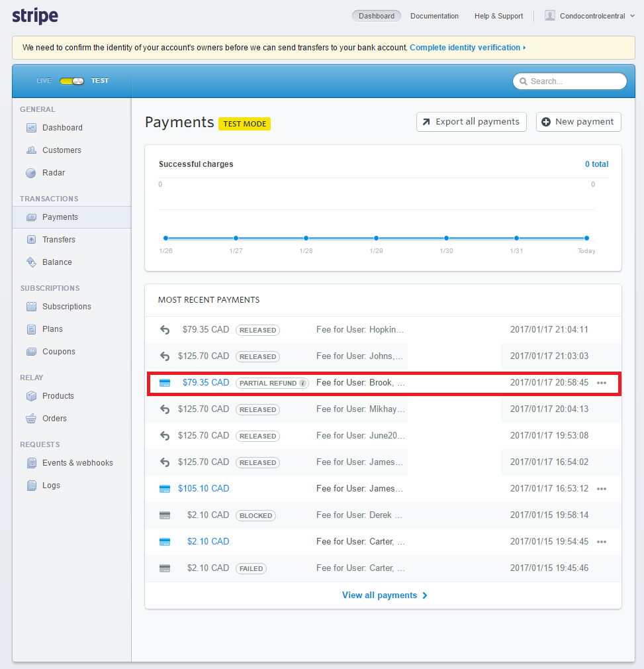
Task: Click info icon on Partial Refund badge
Action: 302,383
